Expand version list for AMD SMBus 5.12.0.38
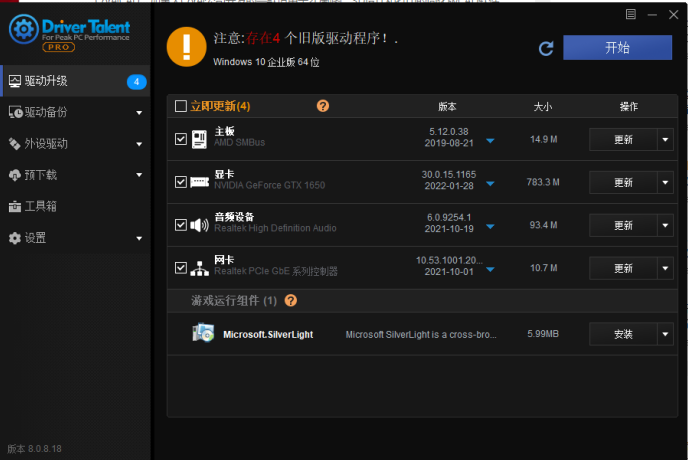 (491, 141)
